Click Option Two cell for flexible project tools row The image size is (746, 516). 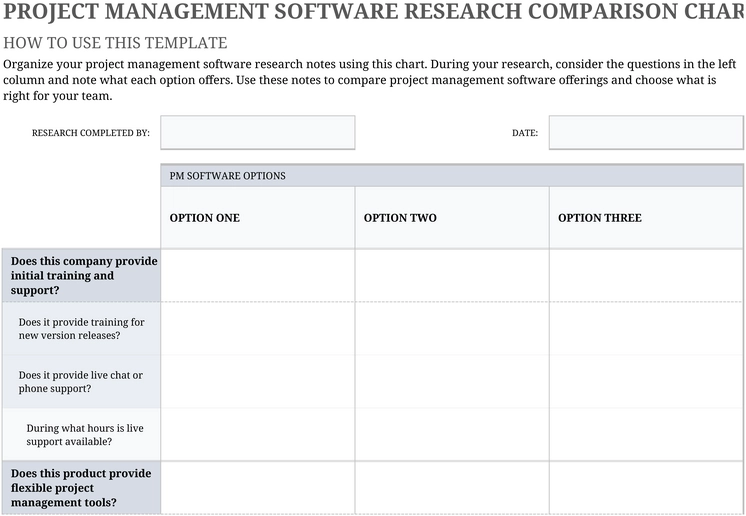click(x=452, y=488)
